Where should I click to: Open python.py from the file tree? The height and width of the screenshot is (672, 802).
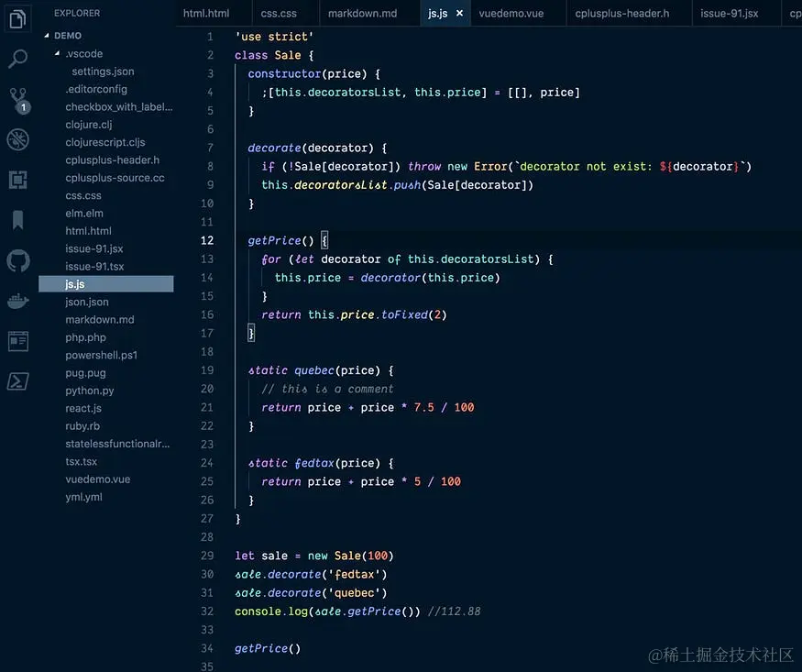click(89, 390)
